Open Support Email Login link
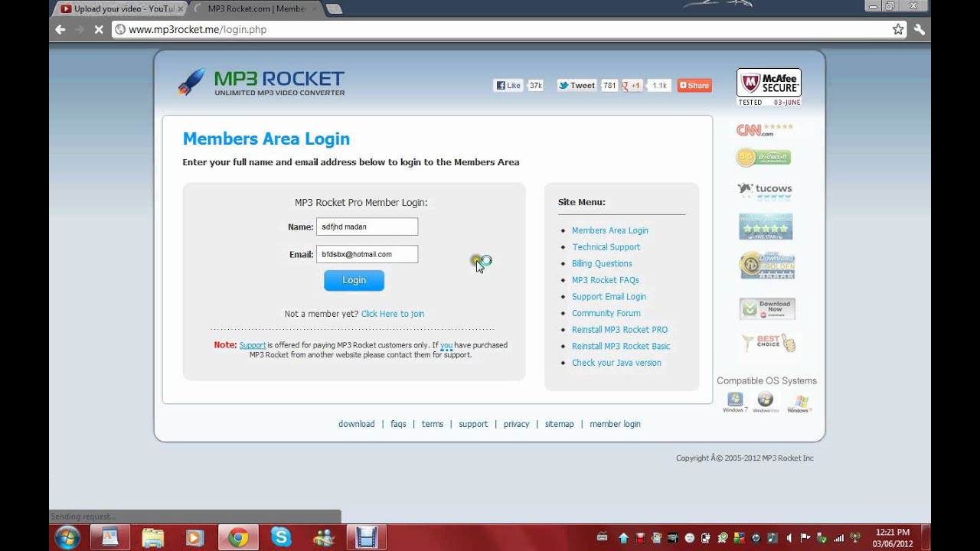 [609, 297]
